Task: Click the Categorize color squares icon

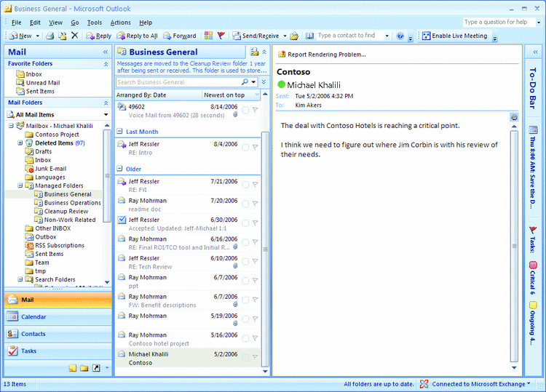Action: click(x=209, y=36)
